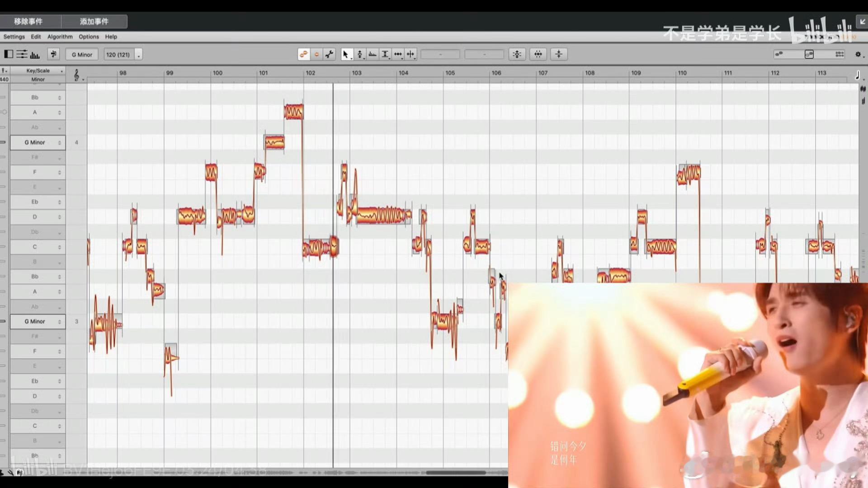
Task: Select the Amplitude tool
Action: pos(385,54)
